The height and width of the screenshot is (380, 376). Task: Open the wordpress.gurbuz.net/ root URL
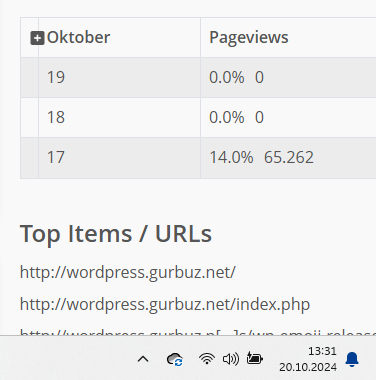(x=128, y=272)
